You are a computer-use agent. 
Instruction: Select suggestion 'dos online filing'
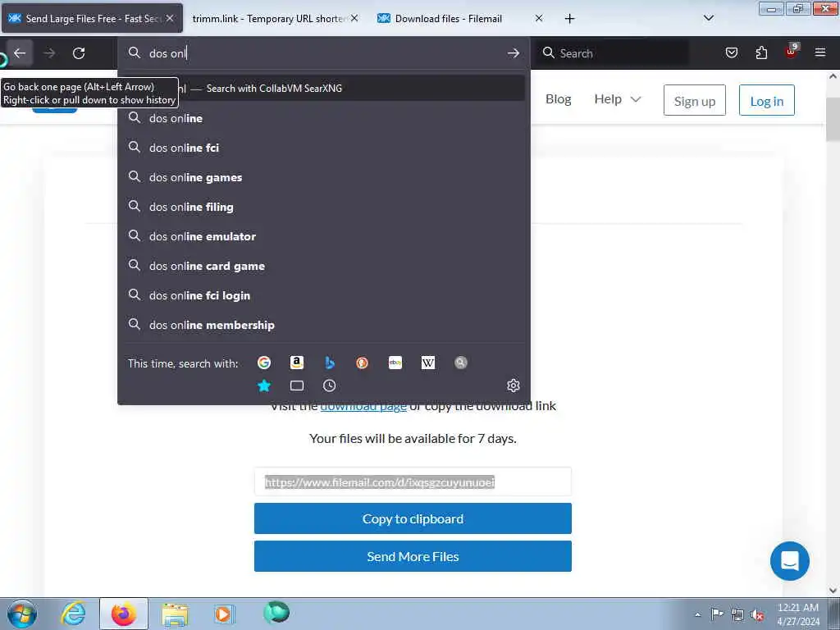tap(323, 207)
